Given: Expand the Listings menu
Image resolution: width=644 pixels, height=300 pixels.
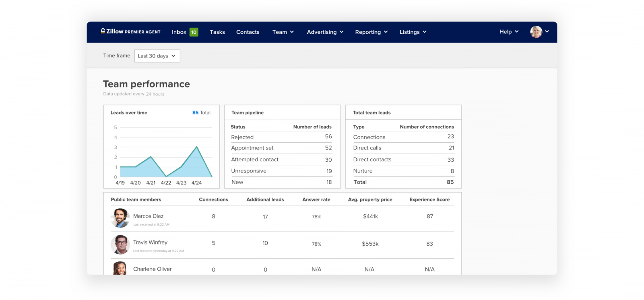Looking at the screenshot, I should click(x=413, y=32).
